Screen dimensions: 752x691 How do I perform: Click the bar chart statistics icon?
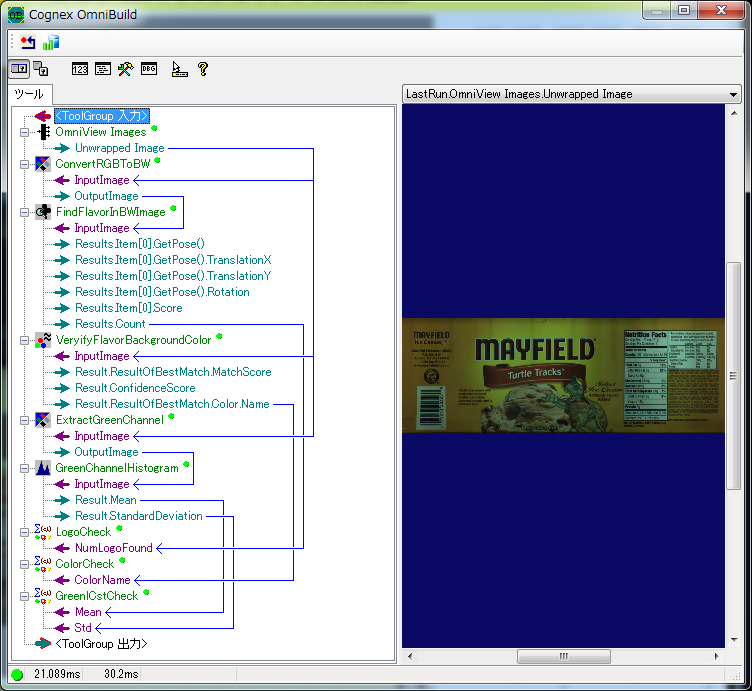click(x=50, y=43)
